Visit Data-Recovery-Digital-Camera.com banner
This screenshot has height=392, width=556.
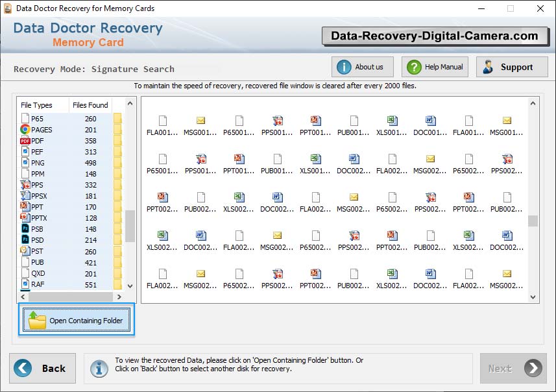point(435,36)
